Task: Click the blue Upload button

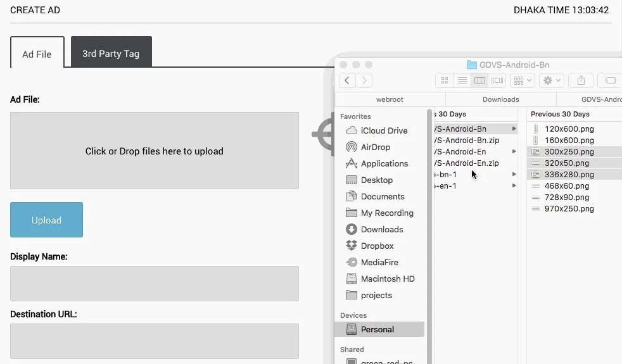Action: coord(46,220)
